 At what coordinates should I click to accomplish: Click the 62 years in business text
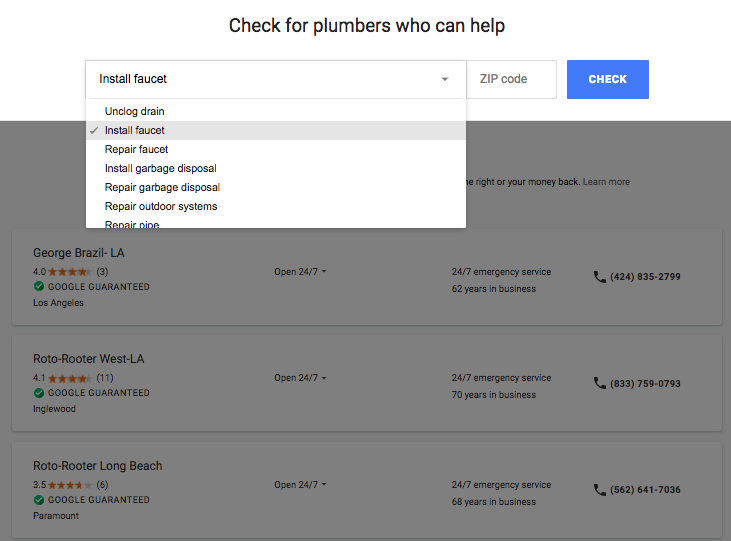point(494,289)
